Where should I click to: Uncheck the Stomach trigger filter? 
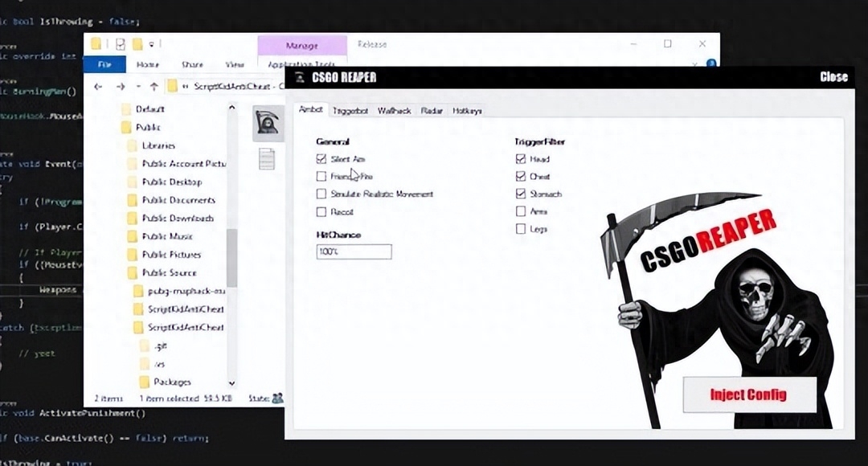coord(520,194)
